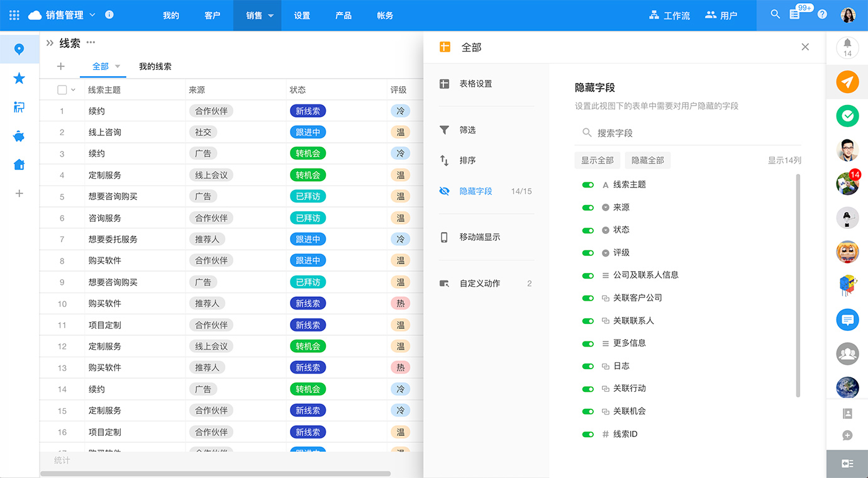Open the blue chat message icon
The height and width of the screenshot is (478, 868).
click(x=847, y=320)
